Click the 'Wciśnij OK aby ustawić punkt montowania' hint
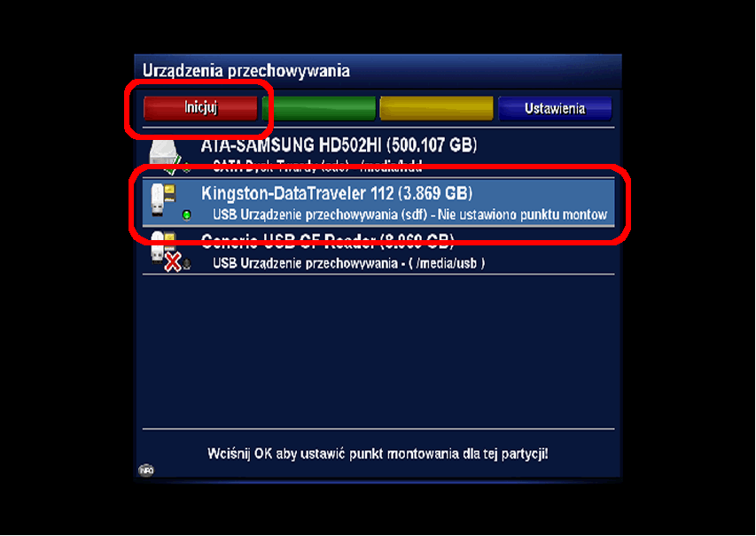756x536 pixels. (378, 454)
